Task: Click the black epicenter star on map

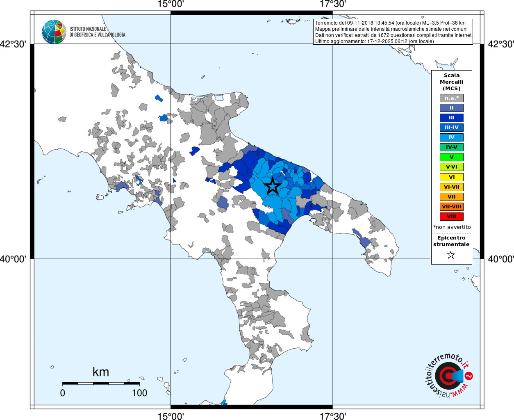Action: 273,186
